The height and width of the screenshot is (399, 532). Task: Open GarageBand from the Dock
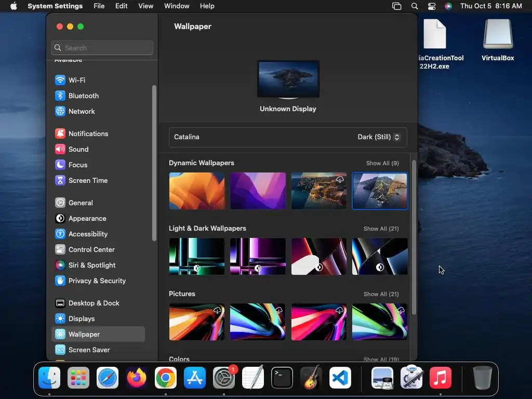point(311,378)
